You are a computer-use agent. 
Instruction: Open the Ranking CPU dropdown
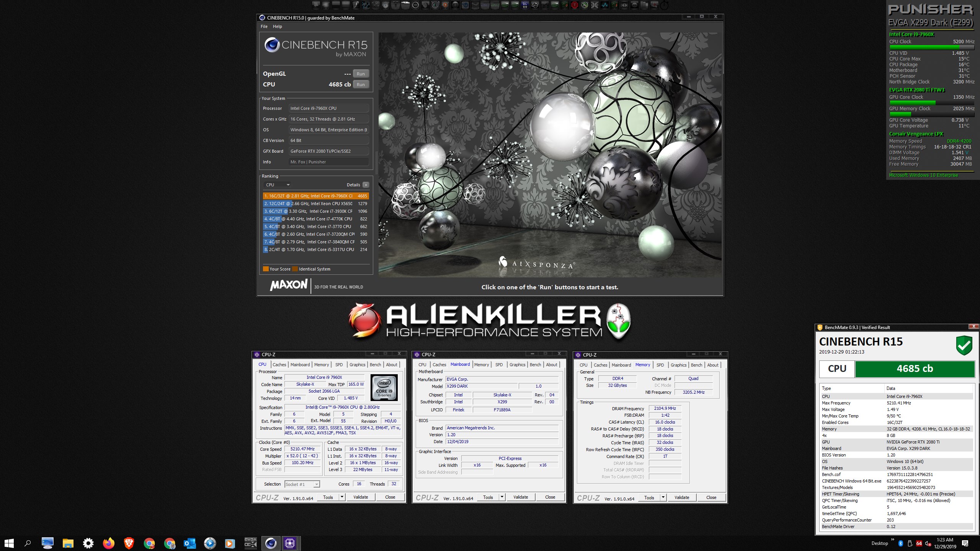point(278,185)
